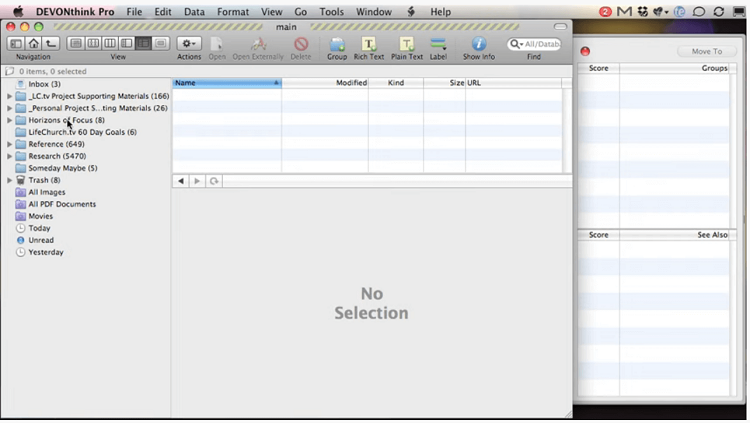The height and width of the screenshot is (423, 750).
Task: Open the All PDF Documents smart group
Action: click(62, 204)
